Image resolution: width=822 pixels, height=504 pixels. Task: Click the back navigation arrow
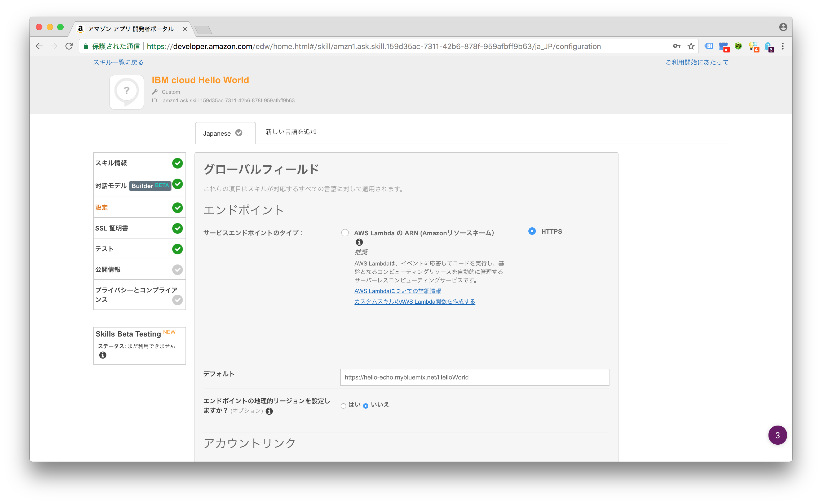pos(39,46)
